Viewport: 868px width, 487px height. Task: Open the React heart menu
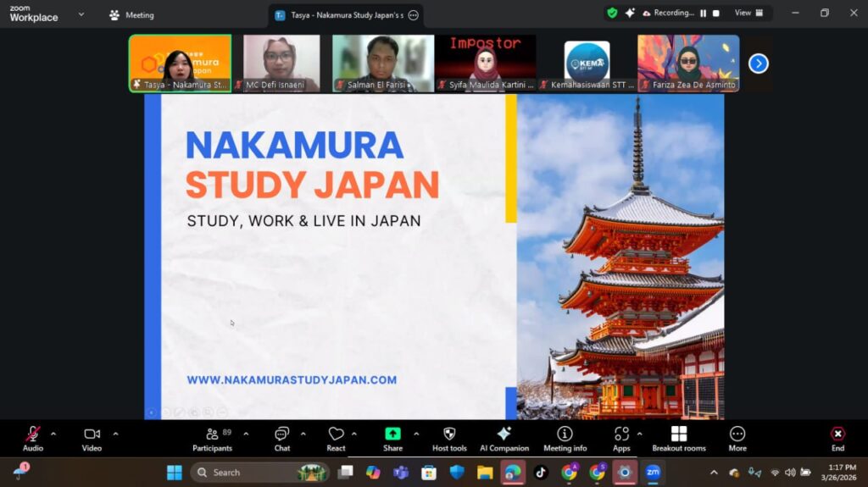tap(336, 439)
